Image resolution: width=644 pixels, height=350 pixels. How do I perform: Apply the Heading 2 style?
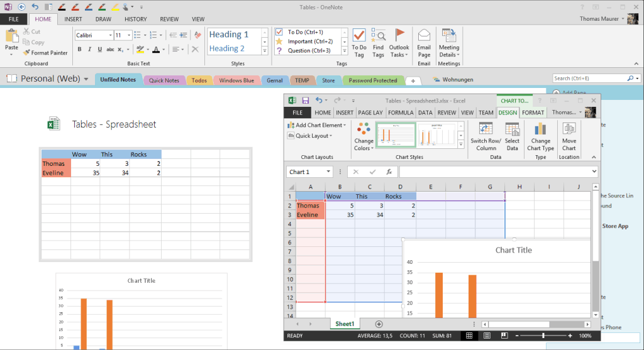pos(226,48)
